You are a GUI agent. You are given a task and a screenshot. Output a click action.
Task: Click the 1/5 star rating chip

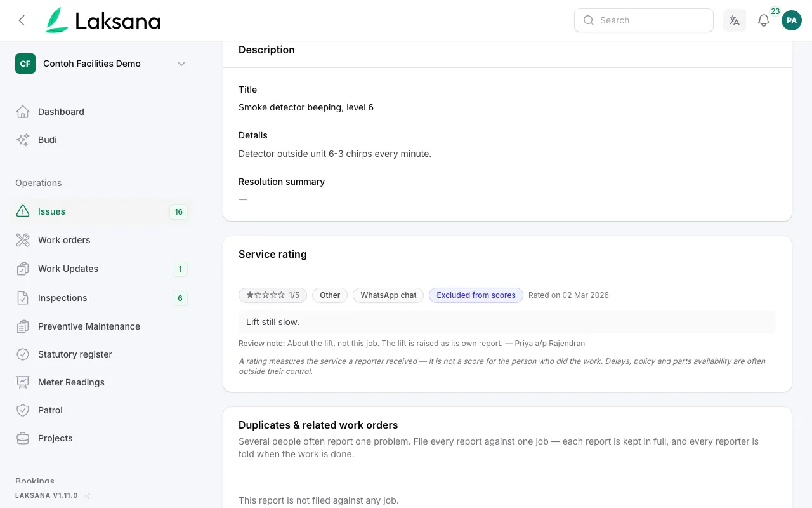273,295
